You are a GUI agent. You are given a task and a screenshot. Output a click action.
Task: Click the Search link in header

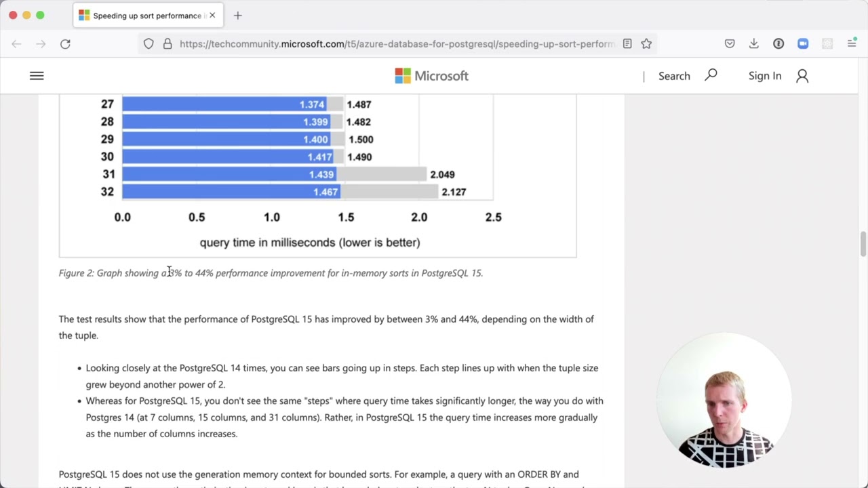[x=674, y=76]
